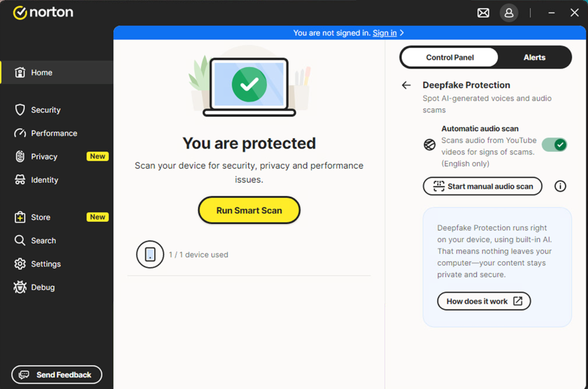The height and width of the screenshot is (389, 588).
Task: Open the envelope messages icon
Action: pos(483,13)
